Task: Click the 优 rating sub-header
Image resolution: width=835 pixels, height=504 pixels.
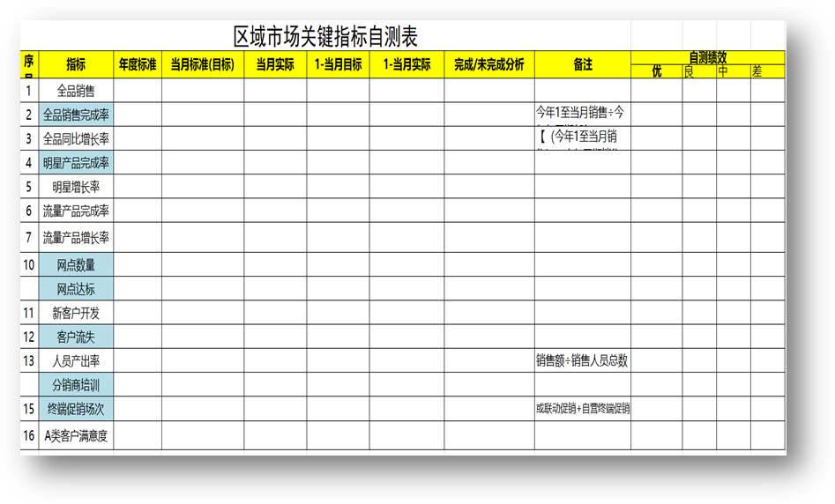Action: (x=656, y=71)
